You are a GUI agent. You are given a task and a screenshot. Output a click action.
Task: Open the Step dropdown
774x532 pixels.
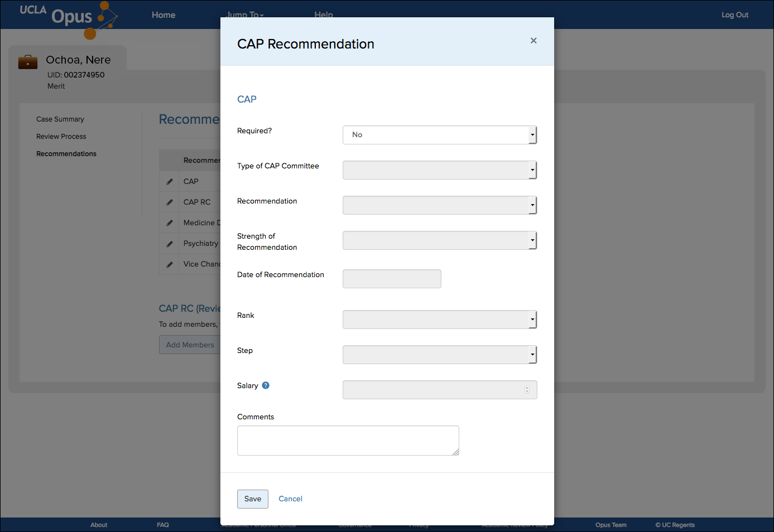tap(440, 355)
